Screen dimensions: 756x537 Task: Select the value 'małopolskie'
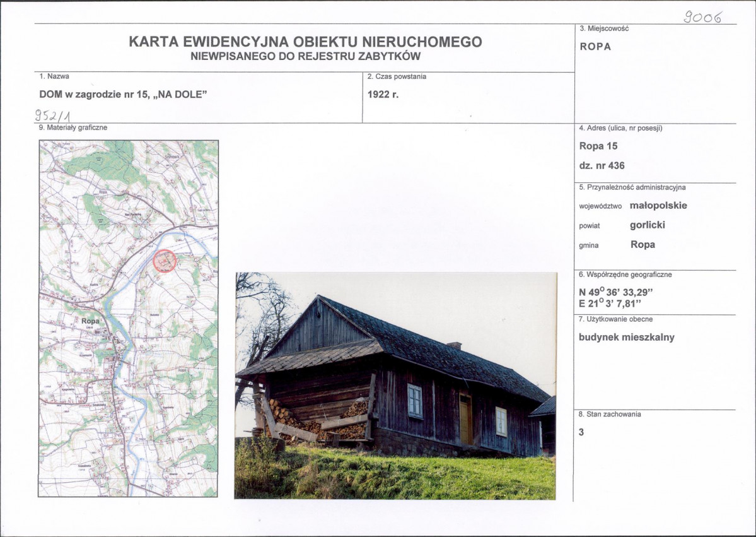(659, 206)
